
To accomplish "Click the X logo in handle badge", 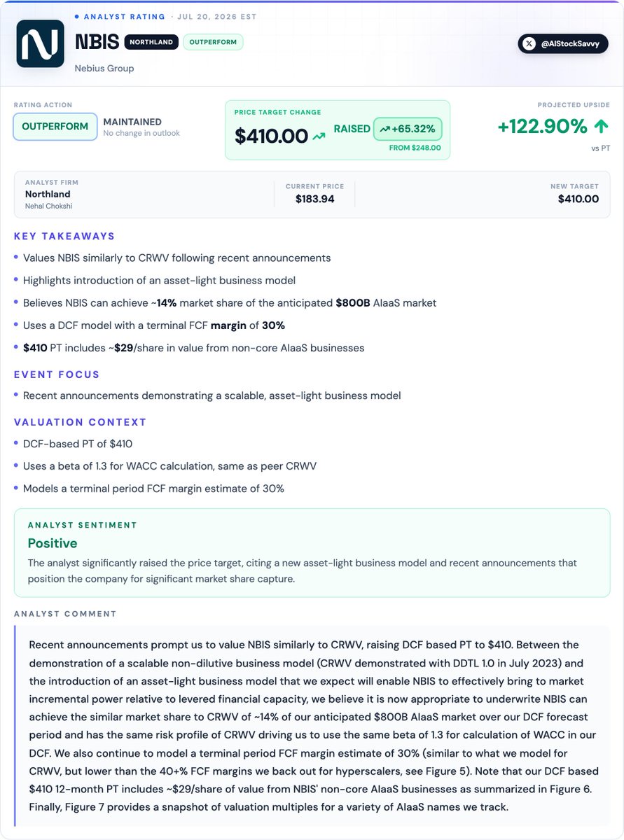I will point(532,43).
